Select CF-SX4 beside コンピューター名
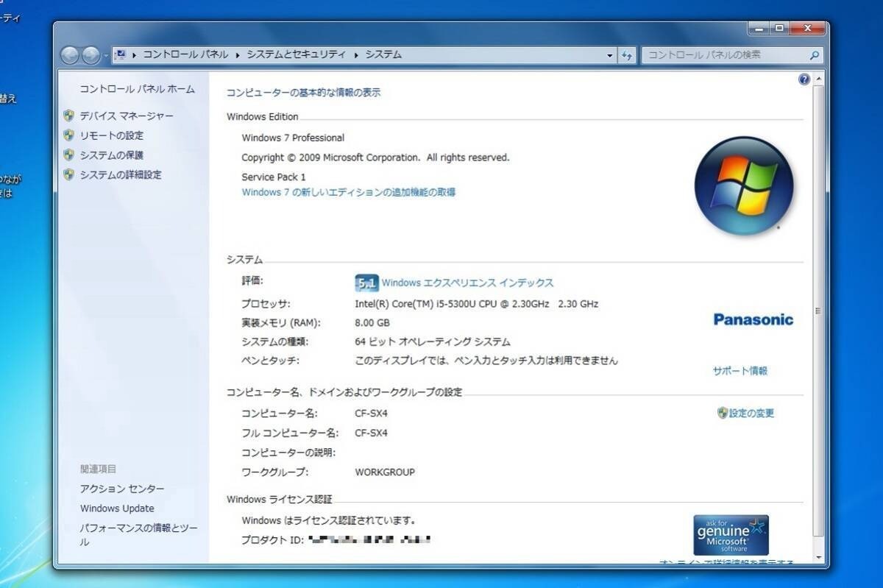This screenshot has width=883, height=588. pyautogui.click(x=371, y=414)
